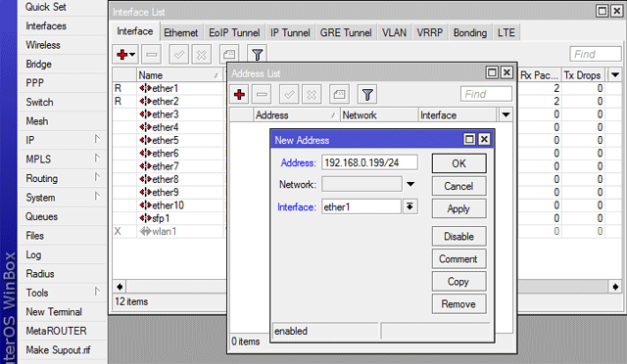Add a new address with red plus in Address List
The image size is (627, 364).
[x=239, y=94]
